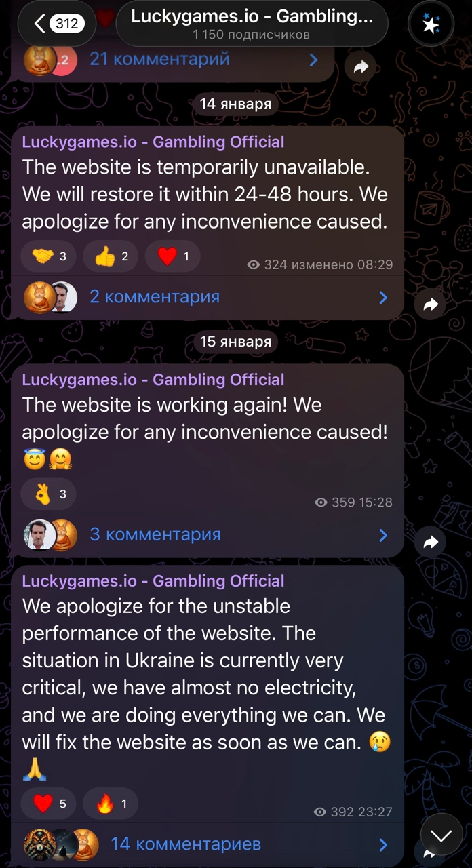Toggle the thumbs-up reaction with 2 votes
472x868 pixels.
tap(111, 256)
